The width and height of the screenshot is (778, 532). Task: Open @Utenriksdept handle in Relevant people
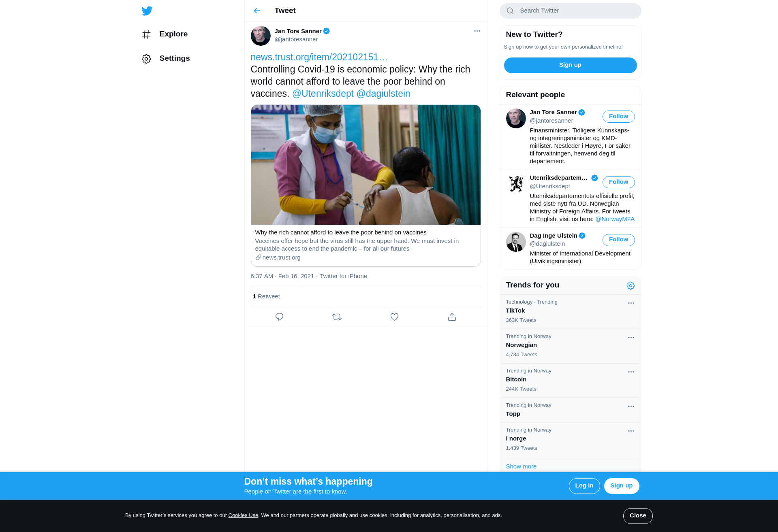point(550,186)
